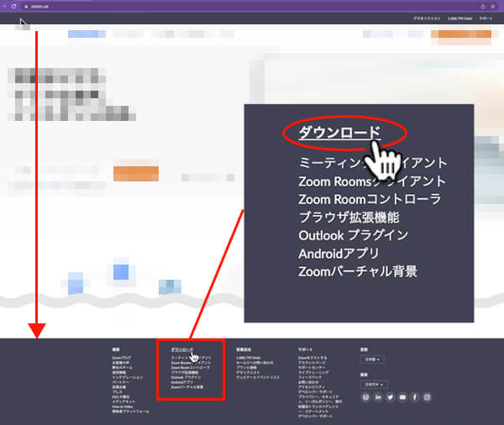The width and height of the screenshot is (504, 425).
Task: Bookmark the page with the star icon
Action: click(x=493, y=7)
